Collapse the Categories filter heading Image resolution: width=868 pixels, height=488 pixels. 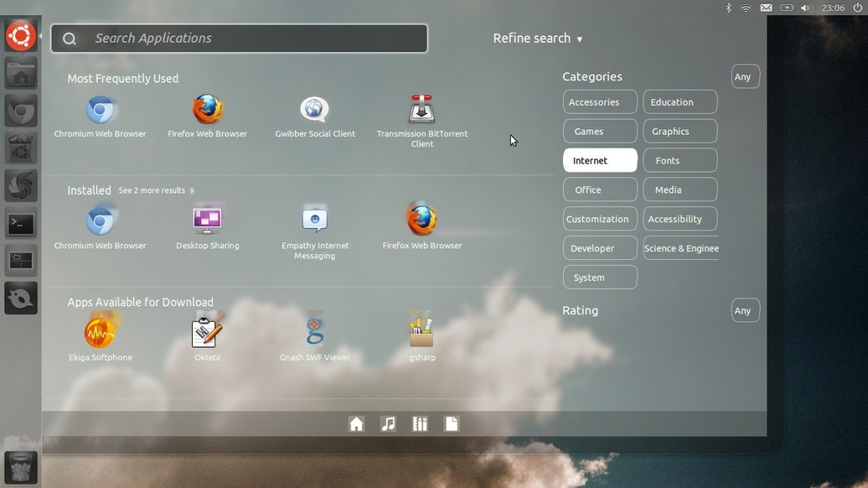pos(592,76)
